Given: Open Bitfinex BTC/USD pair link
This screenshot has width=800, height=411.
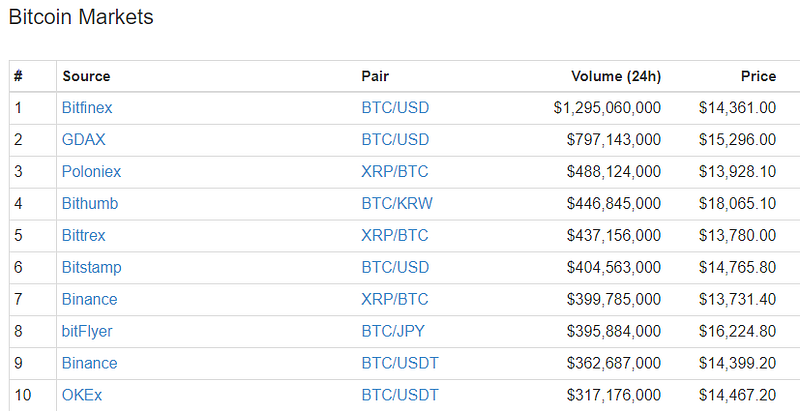Looking at the screenshot, I should point(395,108).
